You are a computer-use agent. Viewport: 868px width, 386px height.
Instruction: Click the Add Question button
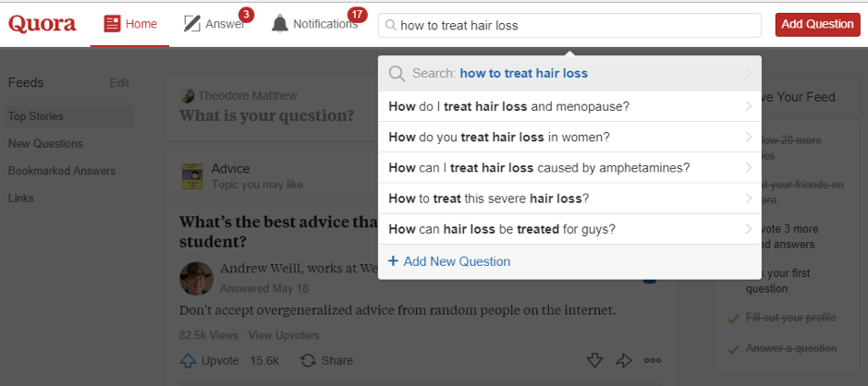[818, 24]
